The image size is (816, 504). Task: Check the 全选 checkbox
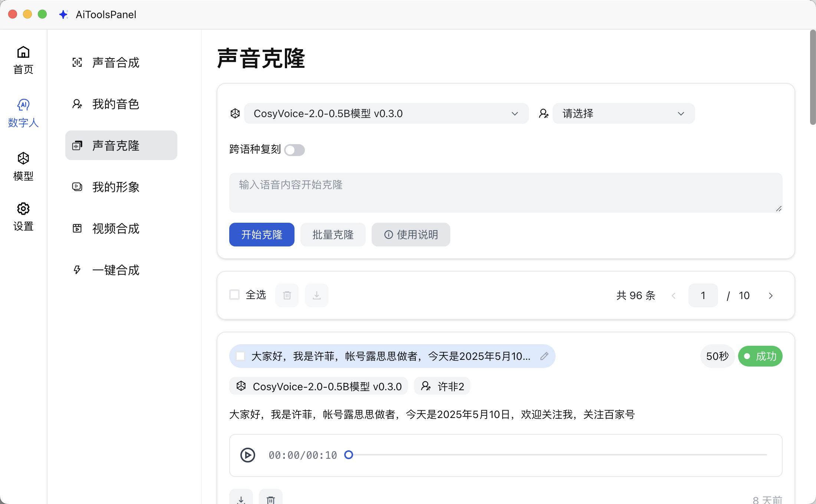pyautogui.click(x=234, y=295)
